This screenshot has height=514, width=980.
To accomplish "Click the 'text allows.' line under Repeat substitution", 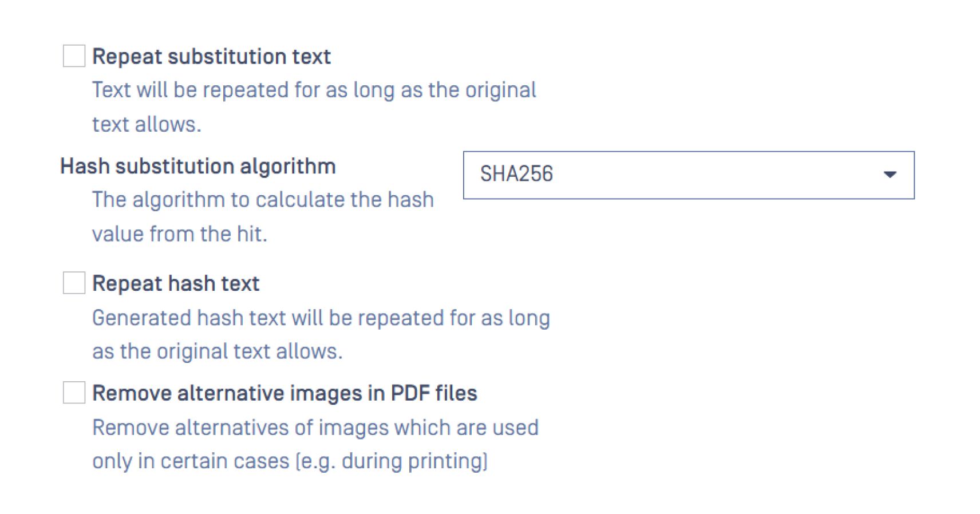I will 147,124.
